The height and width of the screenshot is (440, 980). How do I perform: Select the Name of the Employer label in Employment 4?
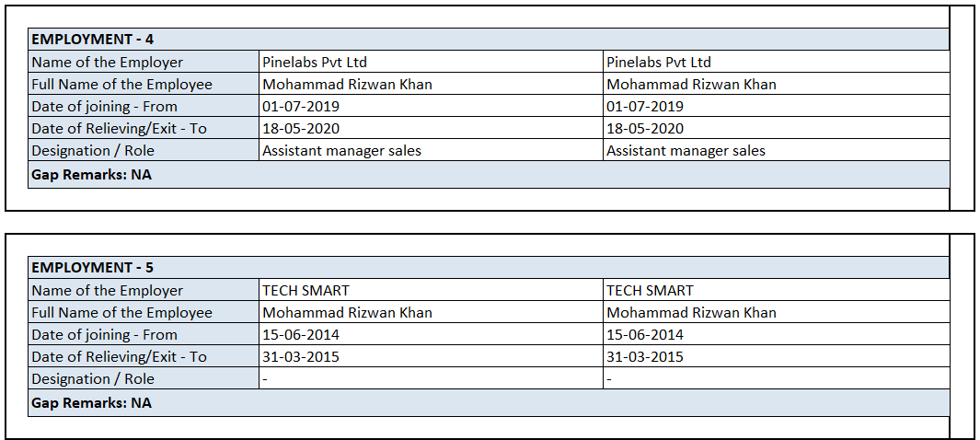pos(108,63)
